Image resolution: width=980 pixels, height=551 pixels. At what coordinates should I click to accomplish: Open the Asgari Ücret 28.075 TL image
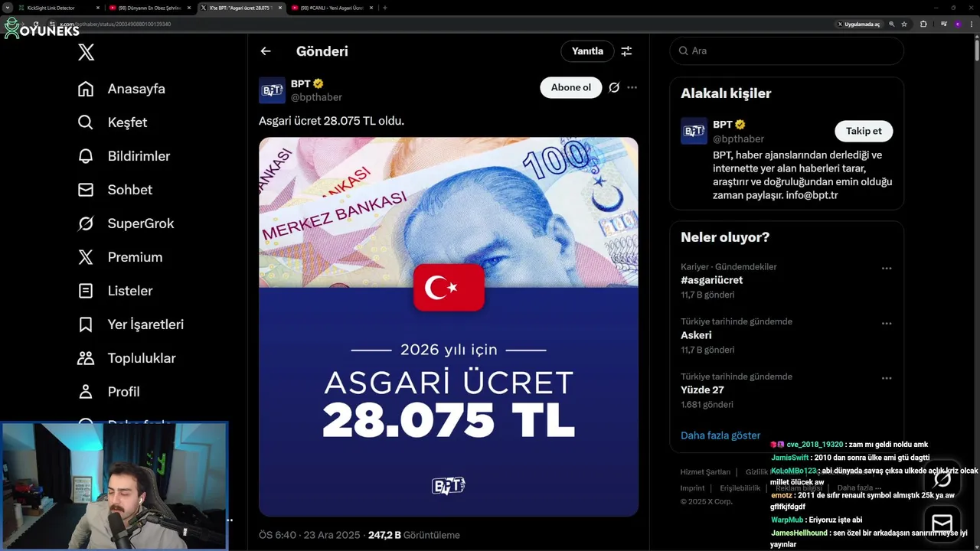coord(448,327)
